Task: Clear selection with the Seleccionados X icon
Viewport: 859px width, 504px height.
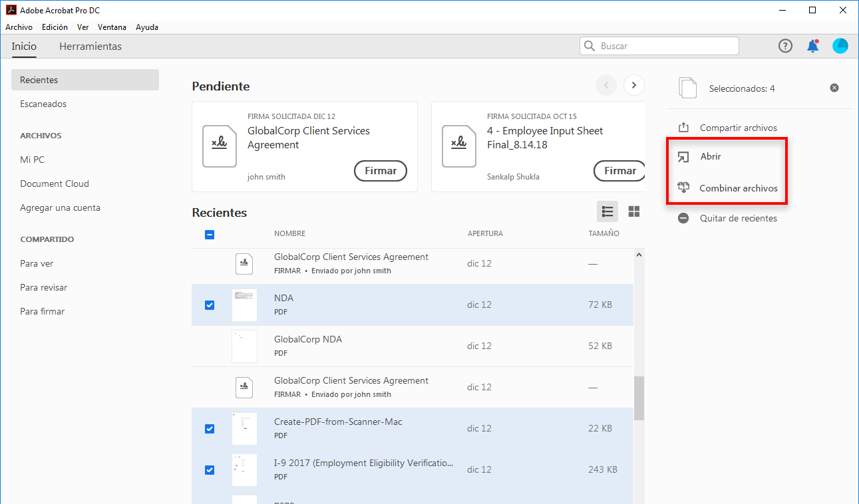Action: click(x=834, y=88)
